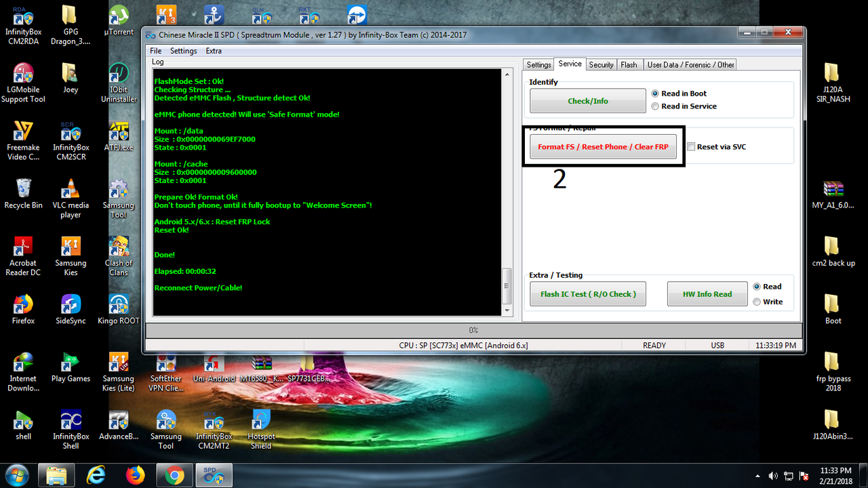Open the Joey folder
This screenshot has height=488, width=868.
[71, 78]
